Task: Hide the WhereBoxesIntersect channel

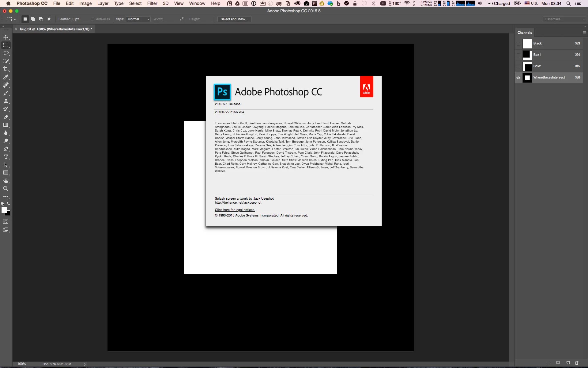Action: [x=518, y=78]
